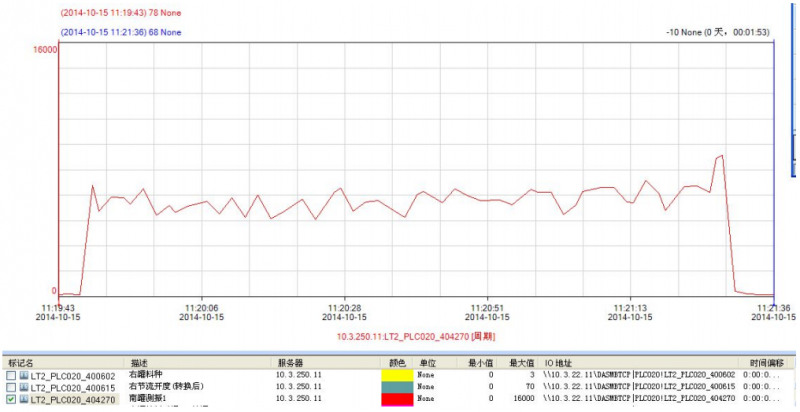Uncheck the LT2_PLC020_404270 pen checkbox
800x412 pixels.
tap(10, 398)
